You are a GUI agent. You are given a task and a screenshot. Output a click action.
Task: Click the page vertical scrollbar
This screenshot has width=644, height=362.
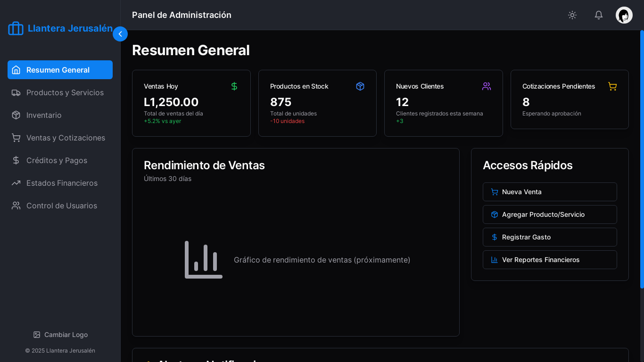click(x=642, y=159)
